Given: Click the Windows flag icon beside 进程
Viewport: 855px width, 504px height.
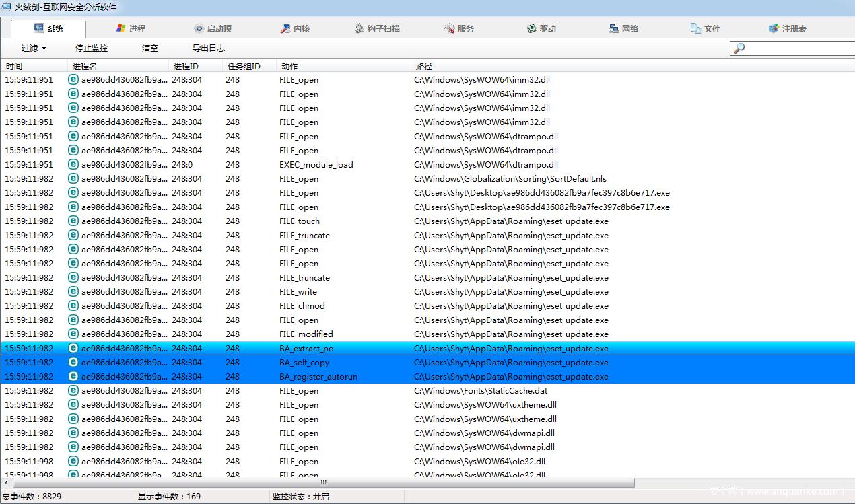Looking at the screenshot, I should coord(121,28).
